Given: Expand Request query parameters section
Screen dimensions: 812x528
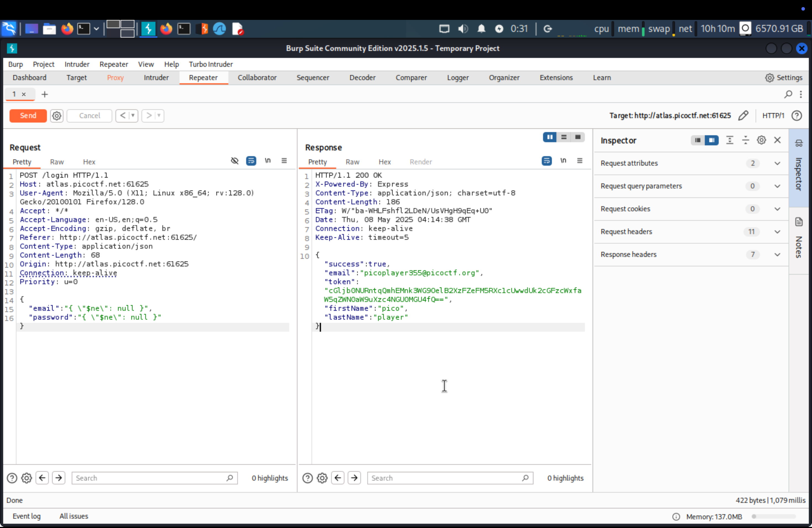Looking at the screenshot, I should point(691,186).
